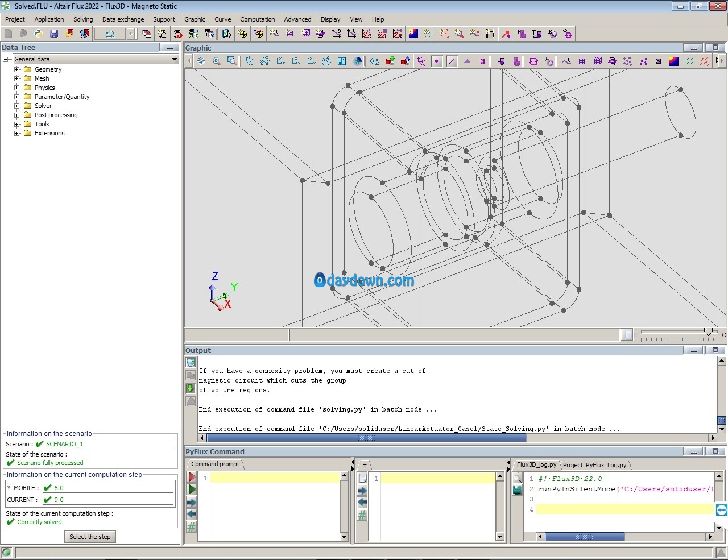This screenshot has height=560, width=728.
Task: Click the green run arrow in Command prompt
Action: coord(192,490)
